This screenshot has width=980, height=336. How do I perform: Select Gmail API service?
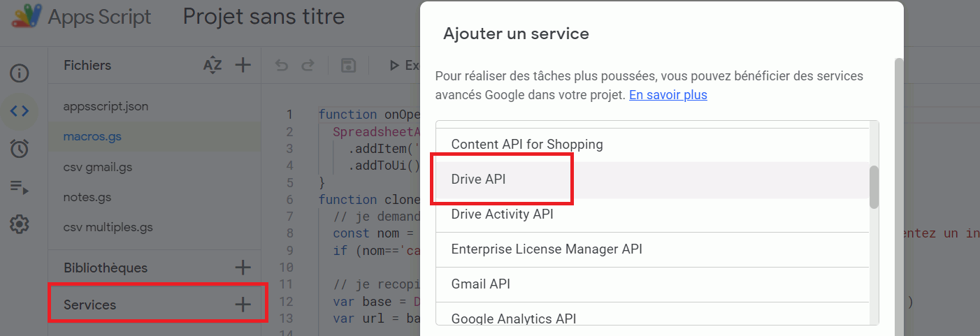tap(652, 284)
